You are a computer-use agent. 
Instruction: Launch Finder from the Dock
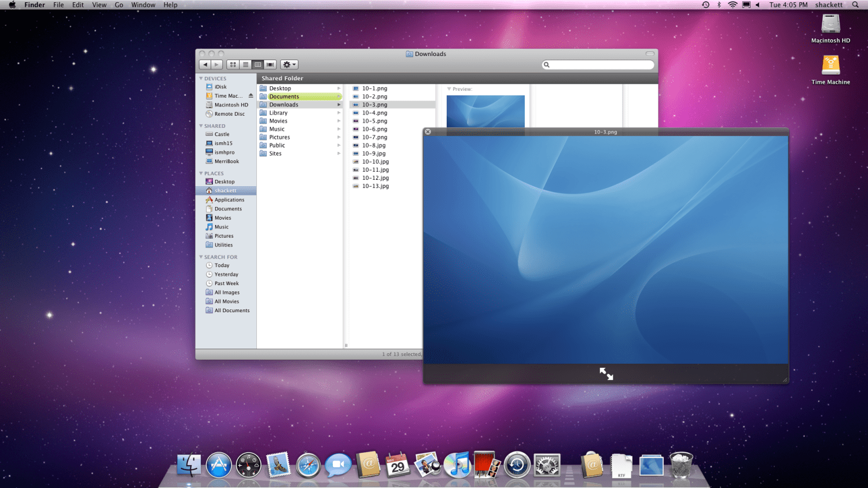coord(189,465)
